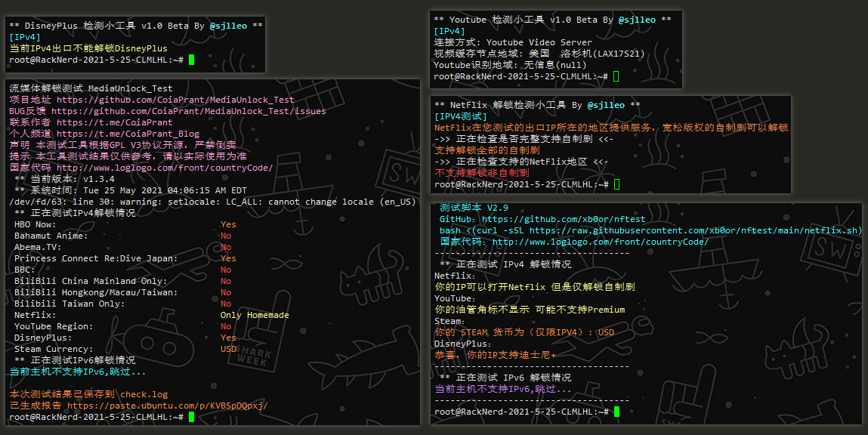Click the setlocale LC_ALL warning line

pos(212,202)
